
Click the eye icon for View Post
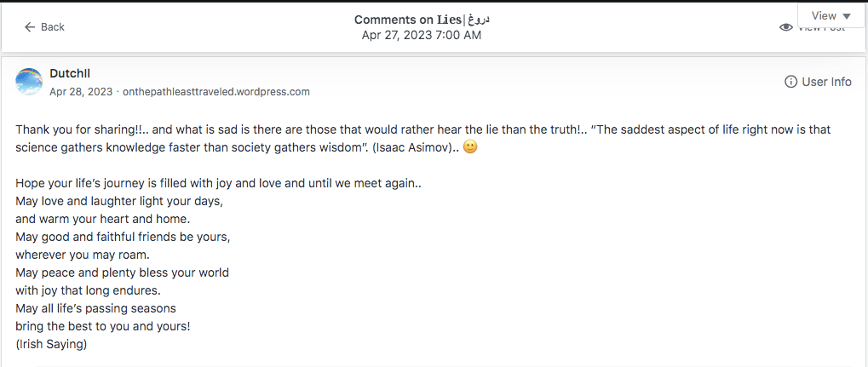point(785,28)
